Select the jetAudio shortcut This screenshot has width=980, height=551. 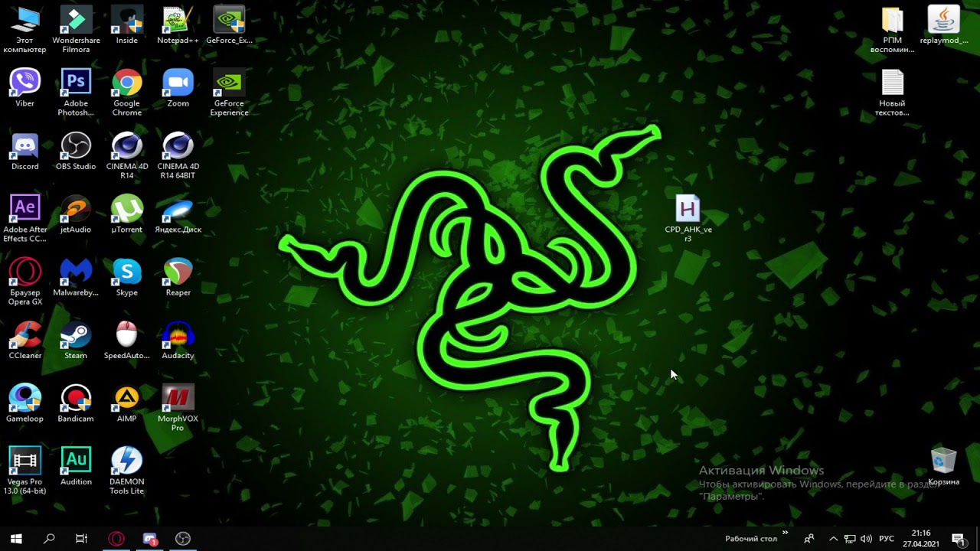tap(76, 214)
